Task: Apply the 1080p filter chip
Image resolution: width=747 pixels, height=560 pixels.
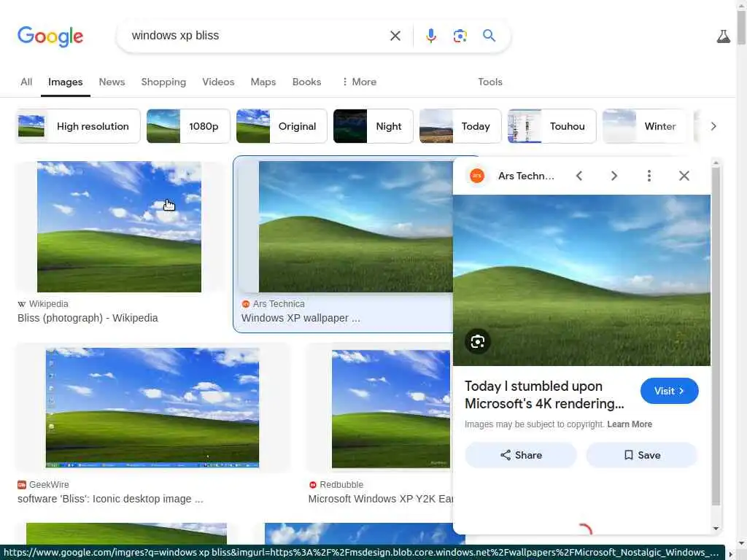Action: [188, 126]
